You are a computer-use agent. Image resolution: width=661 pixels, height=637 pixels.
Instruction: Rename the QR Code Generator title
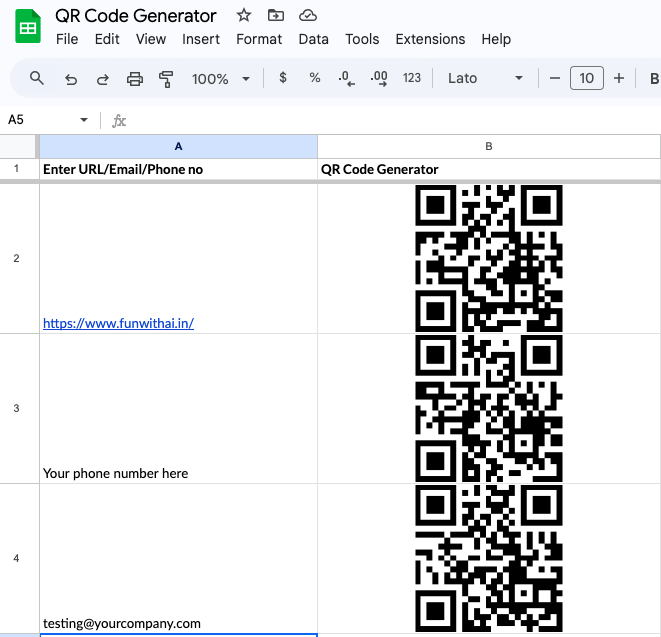pos(135,16)
